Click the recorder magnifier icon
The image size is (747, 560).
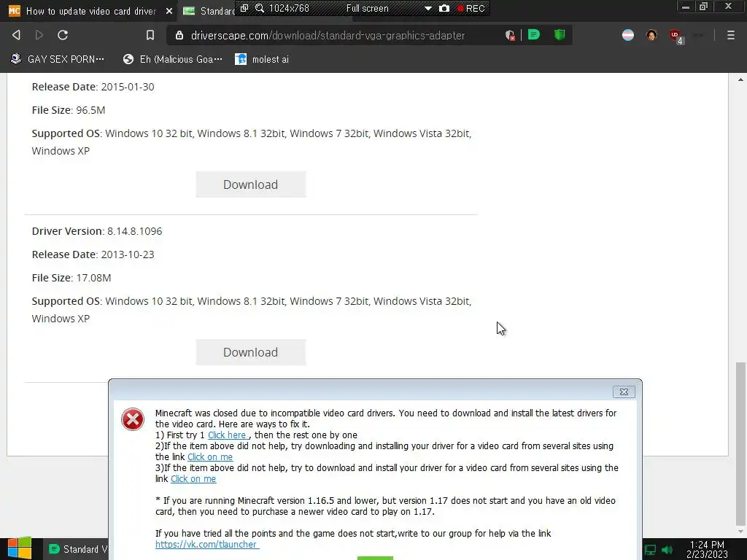pyautogui.click(x=260, y=8)
